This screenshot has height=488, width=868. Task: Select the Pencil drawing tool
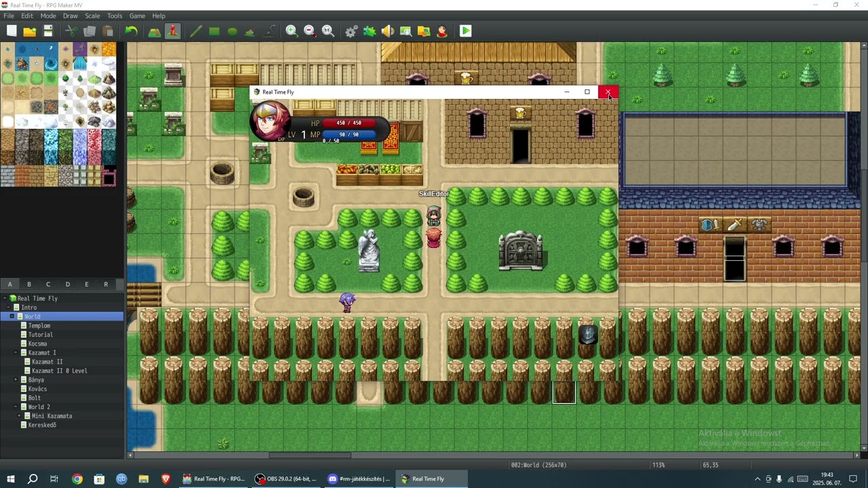click(196, 31)
